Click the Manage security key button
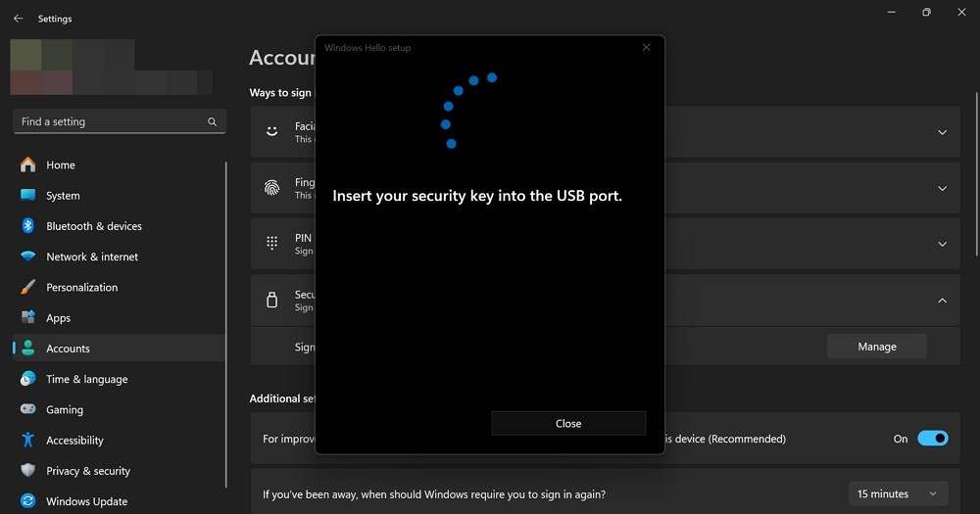The width and height of the screenshot is (980, 514). 876,347
